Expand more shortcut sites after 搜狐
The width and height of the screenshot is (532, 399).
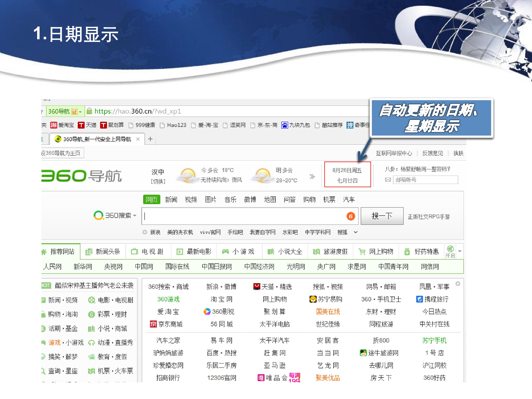[356, 232]
